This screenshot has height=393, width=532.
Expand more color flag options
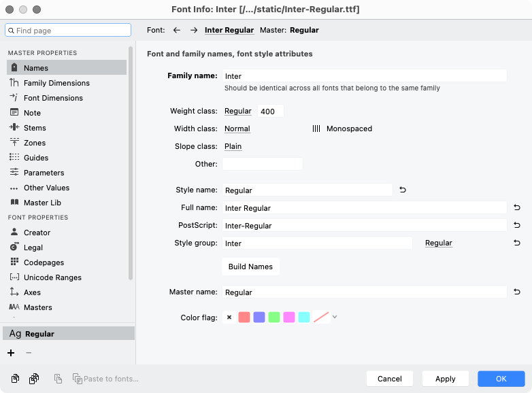coord(335,317)
